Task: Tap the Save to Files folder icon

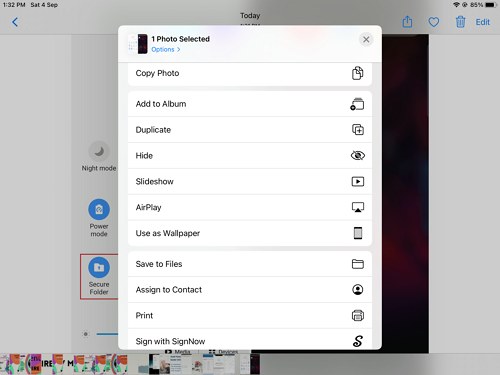Action: [358, 264]
